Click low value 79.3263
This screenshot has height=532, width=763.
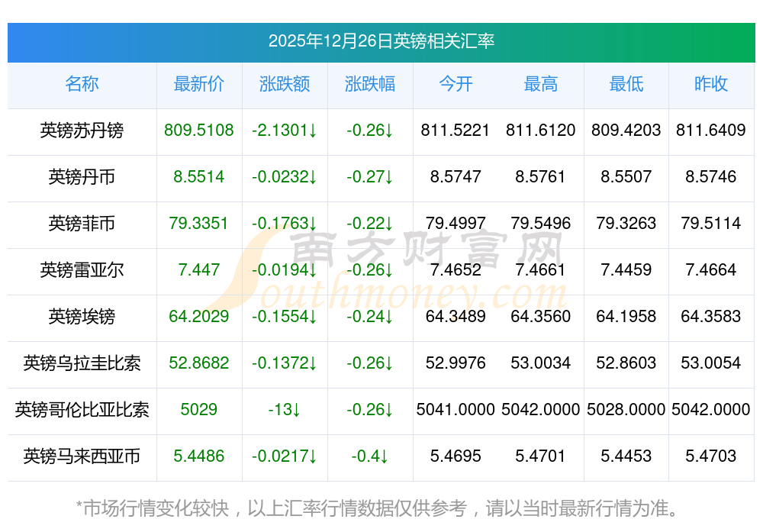(x=626, y=223)
